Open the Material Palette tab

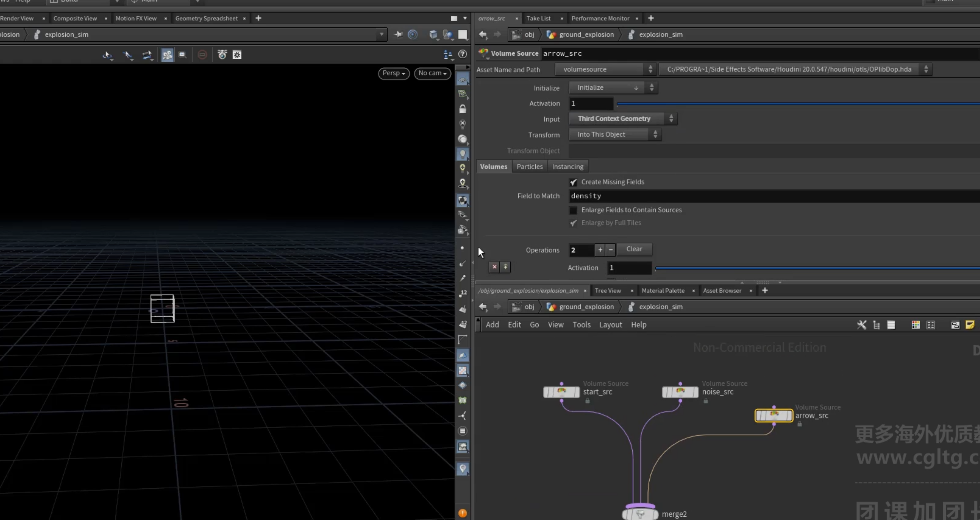(663, 291)
